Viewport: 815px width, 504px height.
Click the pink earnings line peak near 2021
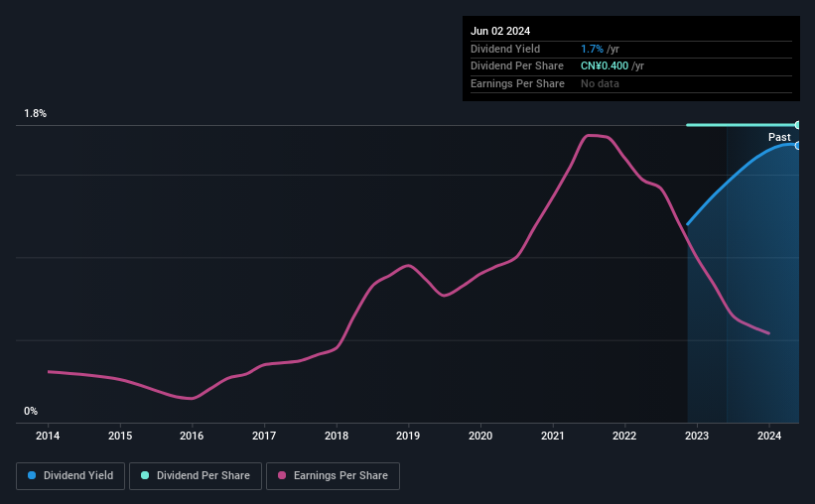(592, 135)
